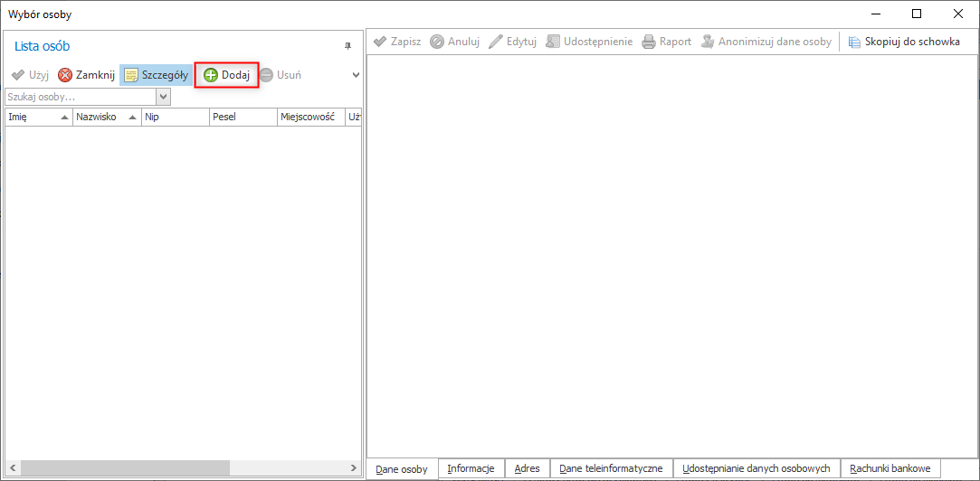The width and height of the screenshot is (980, 481).
Task: Pin the Lista osób panel
Action: (x=348, y=46)
